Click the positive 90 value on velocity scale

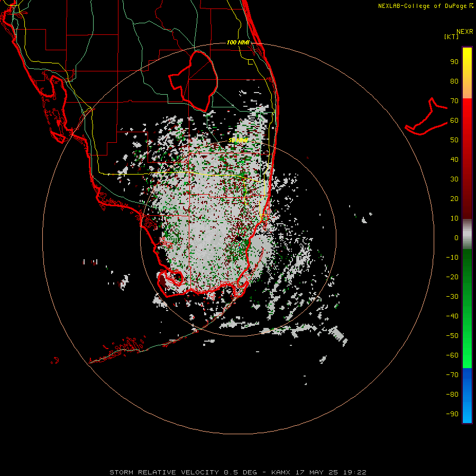[x=454, y=62]
